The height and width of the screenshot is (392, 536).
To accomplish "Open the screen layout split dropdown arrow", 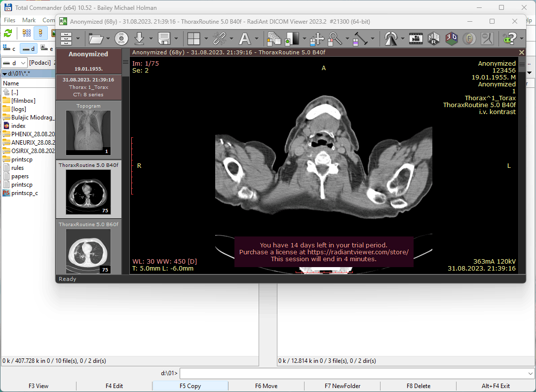I will [206, 39].
